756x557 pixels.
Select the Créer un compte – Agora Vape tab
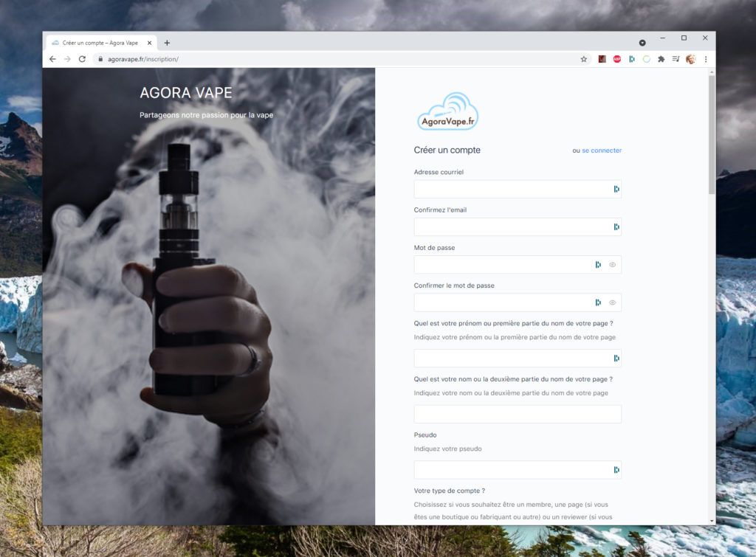[x=100, y=43]
